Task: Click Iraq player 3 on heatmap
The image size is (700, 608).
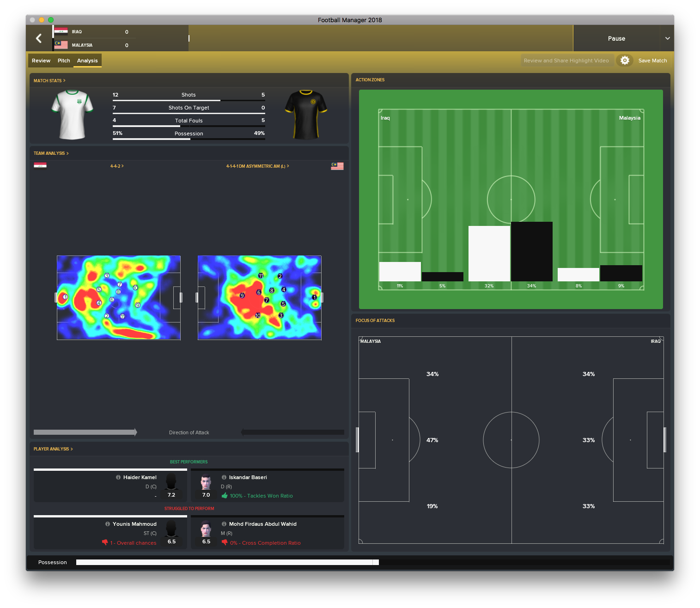Action: (107, 275)
